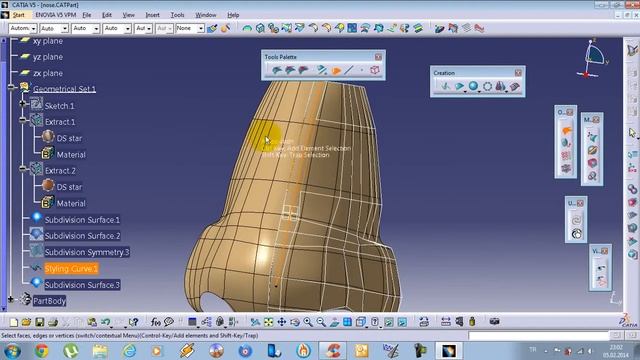The width and height of the screenshot is (640, 360).
Task: Click the orange arrow icon in Tools Palette
Action: pyautogui.click(x=336, y=71)
